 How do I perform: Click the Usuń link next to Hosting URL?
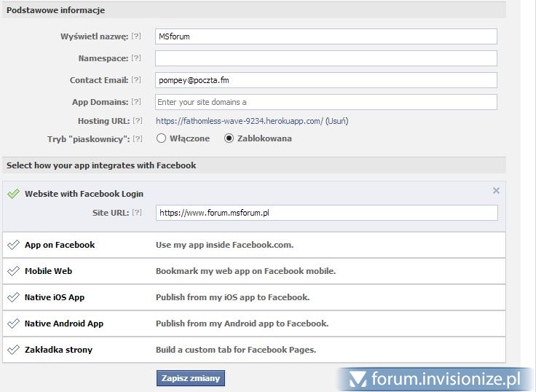coord(336,121)
